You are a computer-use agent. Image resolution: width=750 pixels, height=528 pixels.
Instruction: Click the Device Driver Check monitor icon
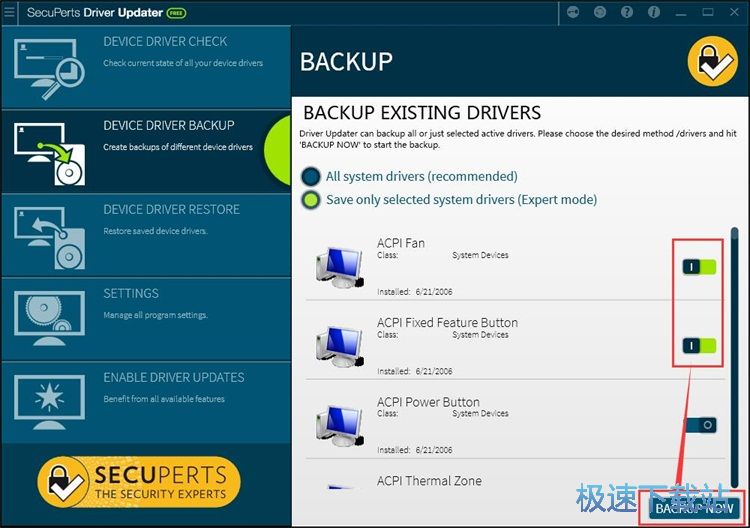49,69
